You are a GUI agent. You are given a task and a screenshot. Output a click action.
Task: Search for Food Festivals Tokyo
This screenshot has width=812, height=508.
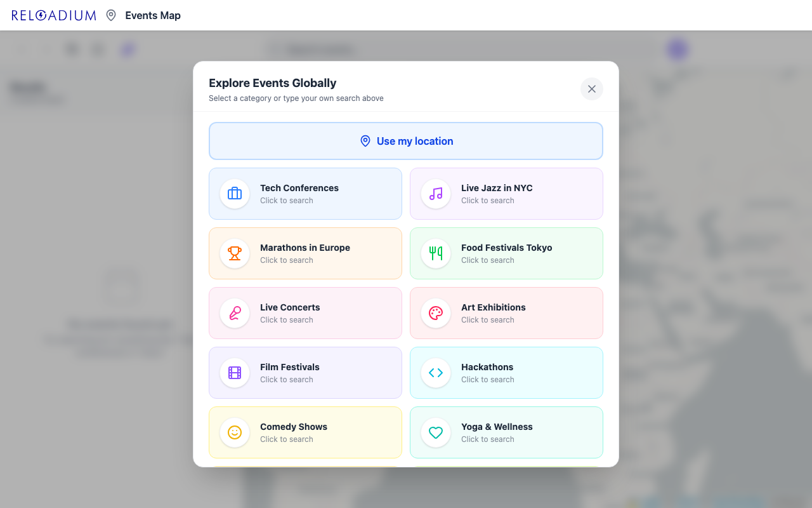506,253
